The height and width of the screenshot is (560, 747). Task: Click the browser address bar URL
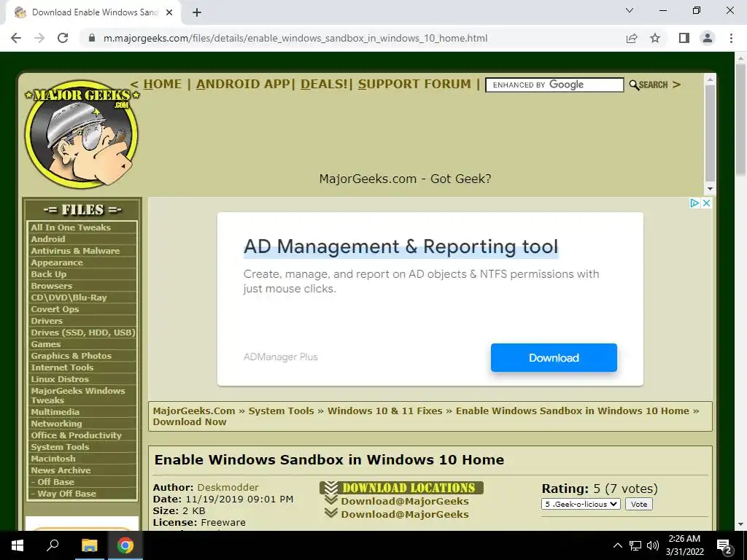point(295,38)
